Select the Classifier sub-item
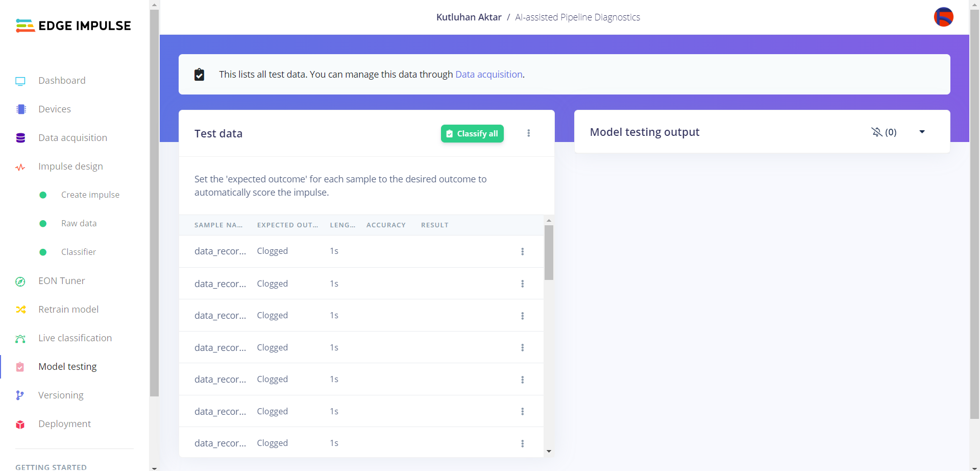This screenshot has width=980, height=471. tap(78, 252)
